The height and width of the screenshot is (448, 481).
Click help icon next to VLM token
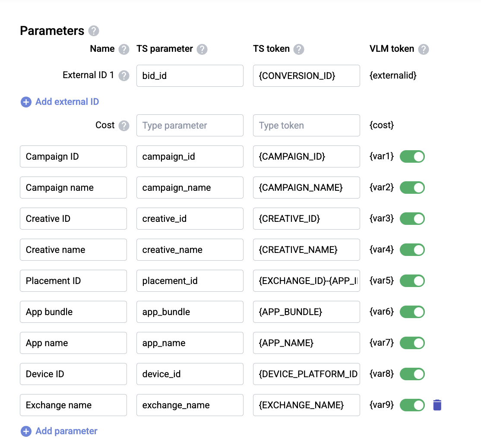[x=424, y=49]
